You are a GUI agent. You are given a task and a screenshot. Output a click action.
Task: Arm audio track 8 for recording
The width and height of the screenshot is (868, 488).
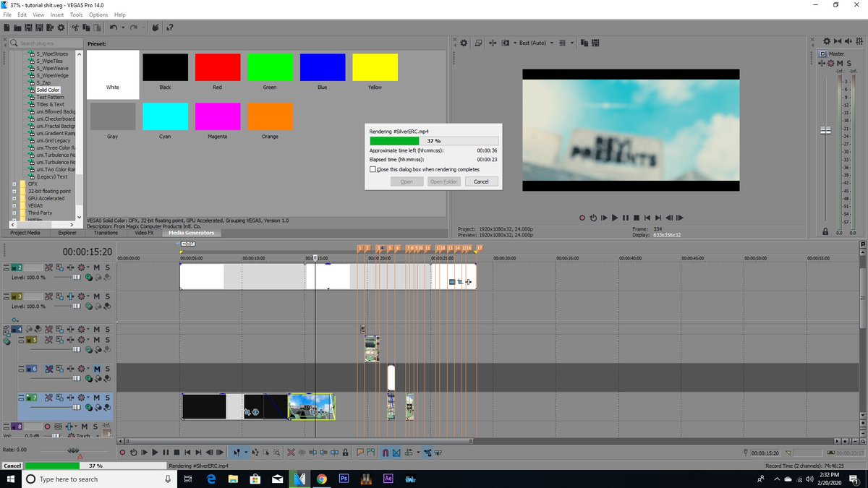coord(48,427)
